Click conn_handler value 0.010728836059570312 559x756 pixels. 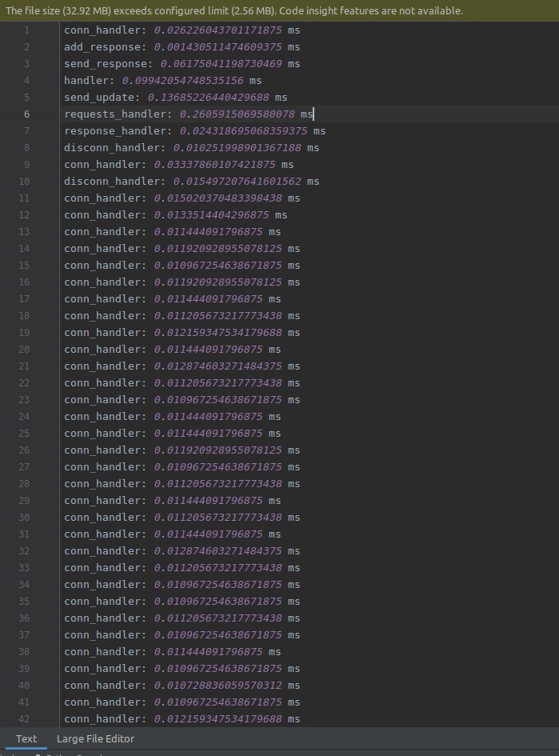[218, 685]
